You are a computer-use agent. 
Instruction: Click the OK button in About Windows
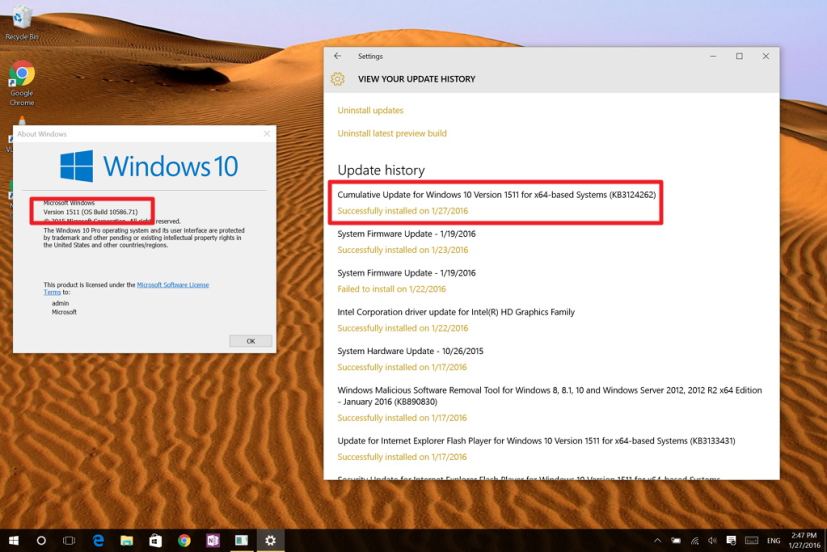(251, 341)
